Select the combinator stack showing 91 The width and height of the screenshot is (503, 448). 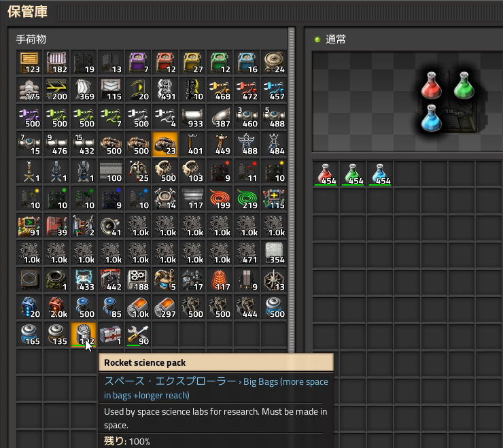(x=29, y=226)
